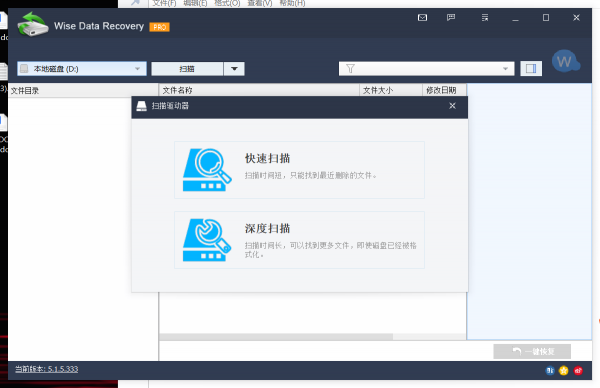This screenshot has width=600, height=388.
Task: Open 文件(F) menu in background window
Action: (165, 3)
